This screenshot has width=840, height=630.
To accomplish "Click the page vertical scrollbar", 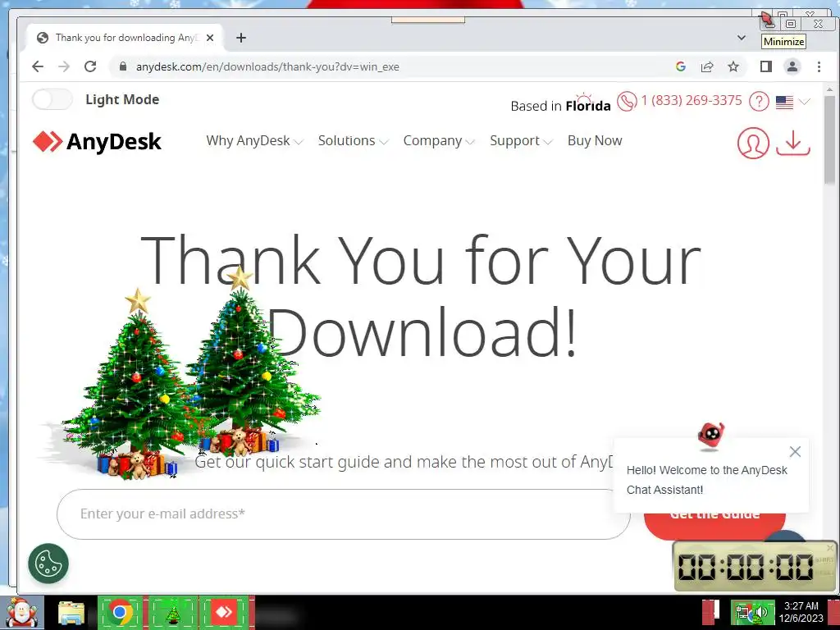I will pyautogui.click(x=830, y=140).
